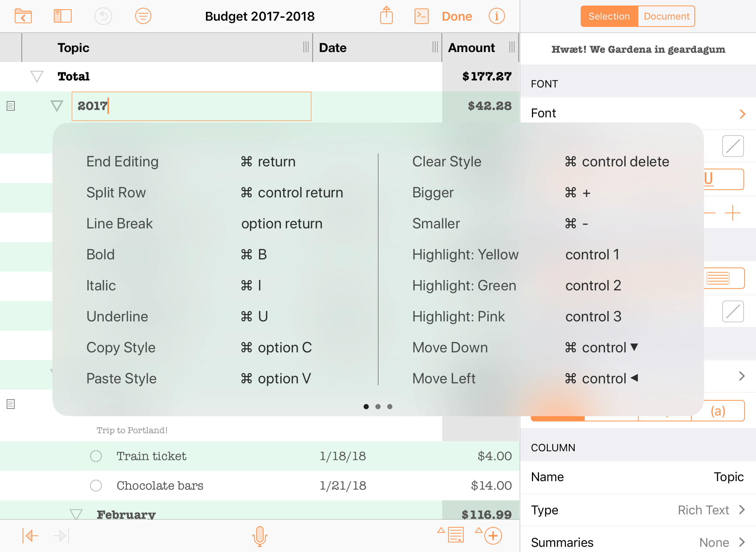The width and height of the screenshot is (756, 552).
Task: Click the script/terminal icon in toolbar
Action: coord(422,16)
